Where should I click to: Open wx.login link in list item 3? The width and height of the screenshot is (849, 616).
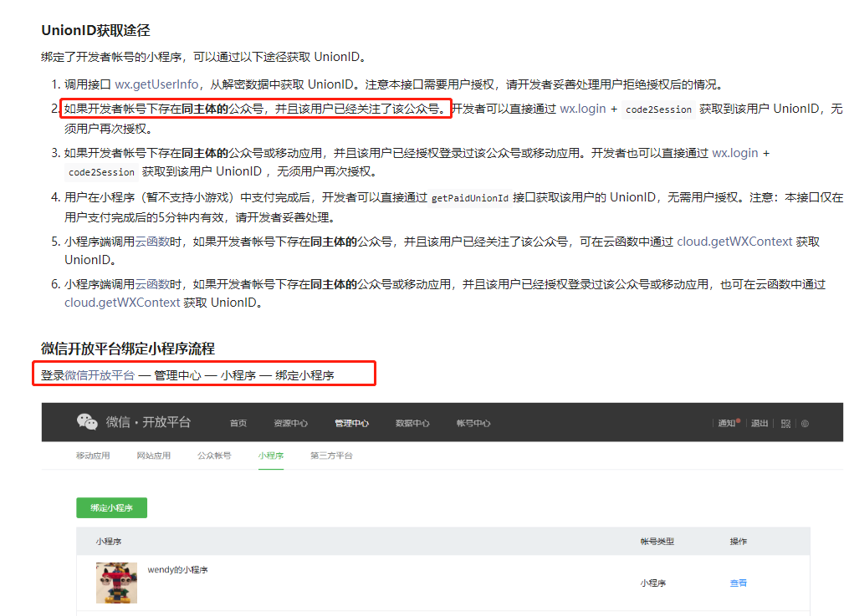[x=734, y=153]
